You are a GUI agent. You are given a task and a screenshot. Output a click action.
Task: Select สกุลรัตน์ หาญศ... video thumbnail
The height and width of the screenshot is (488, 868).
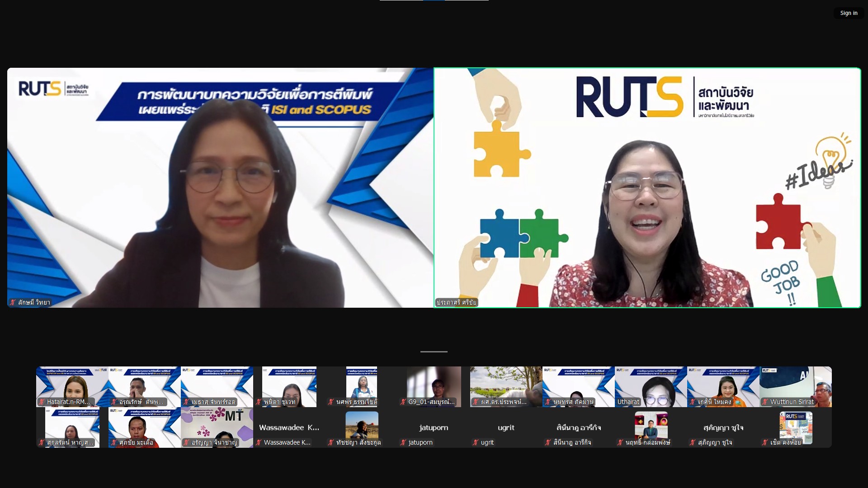pos(72,427)
